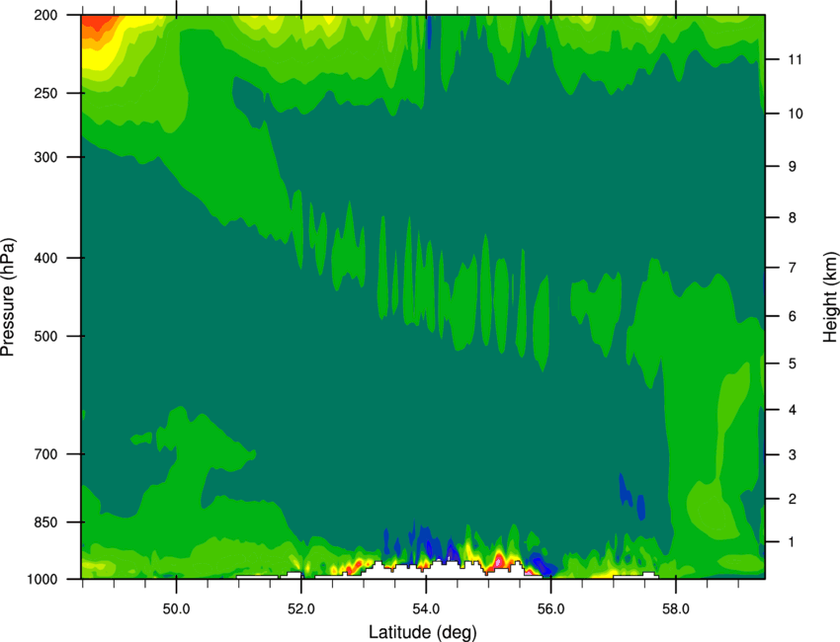
Task: Pick the 8 km height label
Action: (x=793, y=218)
